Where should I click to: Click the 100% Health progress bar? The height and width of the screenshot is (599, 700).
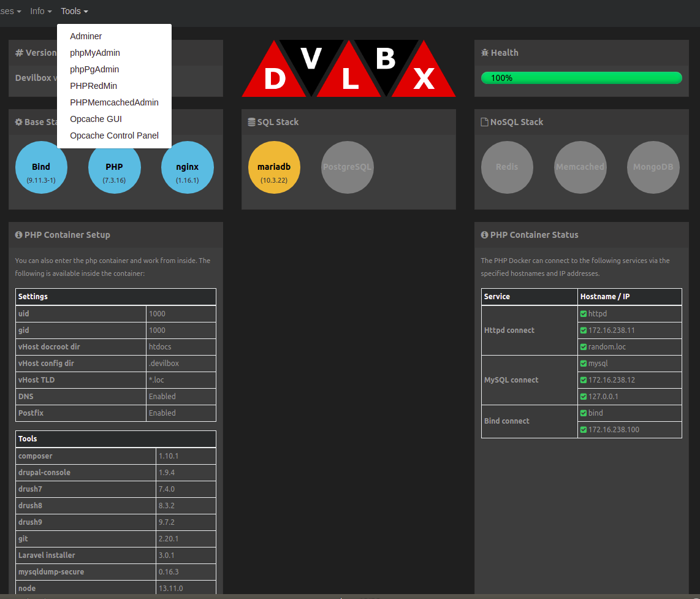tap(581, 78)
